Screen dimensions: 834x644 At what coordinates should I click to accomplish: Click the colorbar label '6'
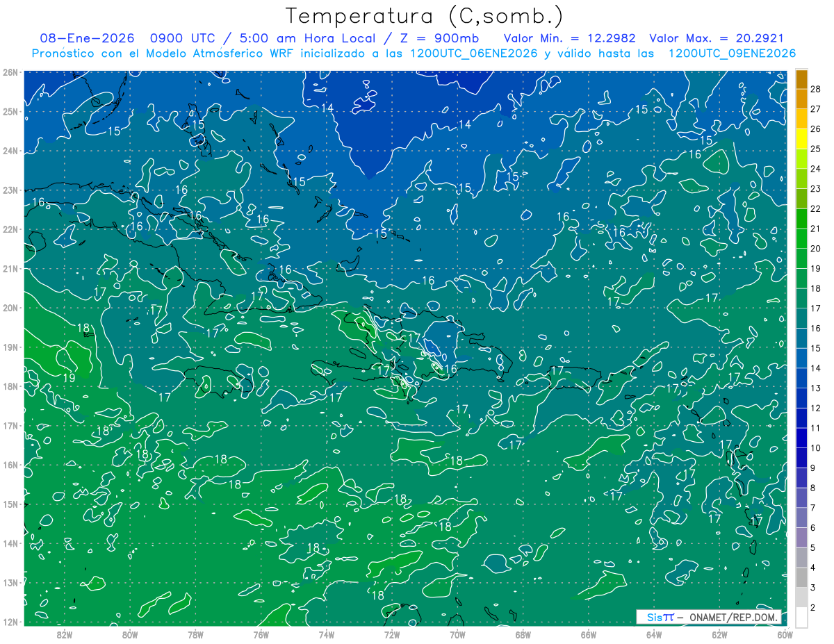(x=812, y=528)
